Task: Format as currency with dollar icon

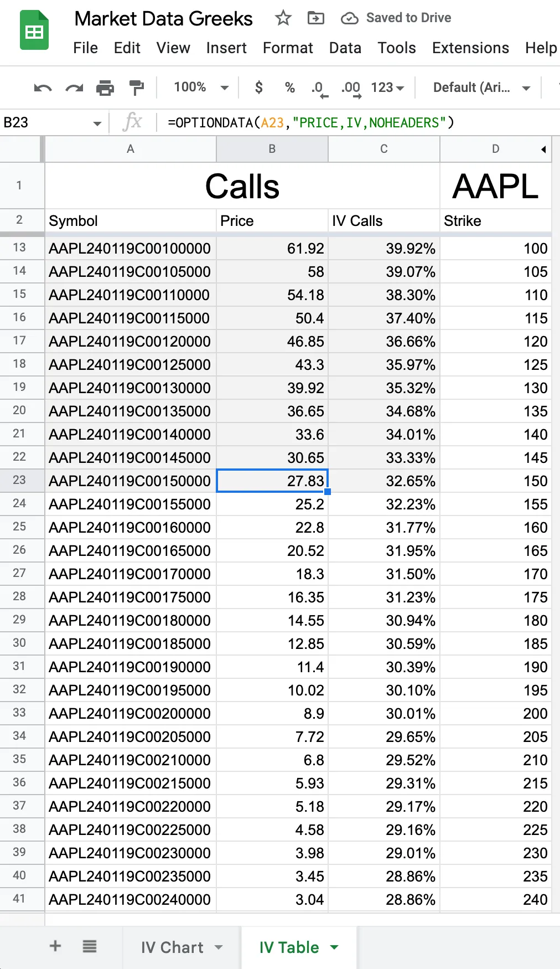Action: [258, 87]
